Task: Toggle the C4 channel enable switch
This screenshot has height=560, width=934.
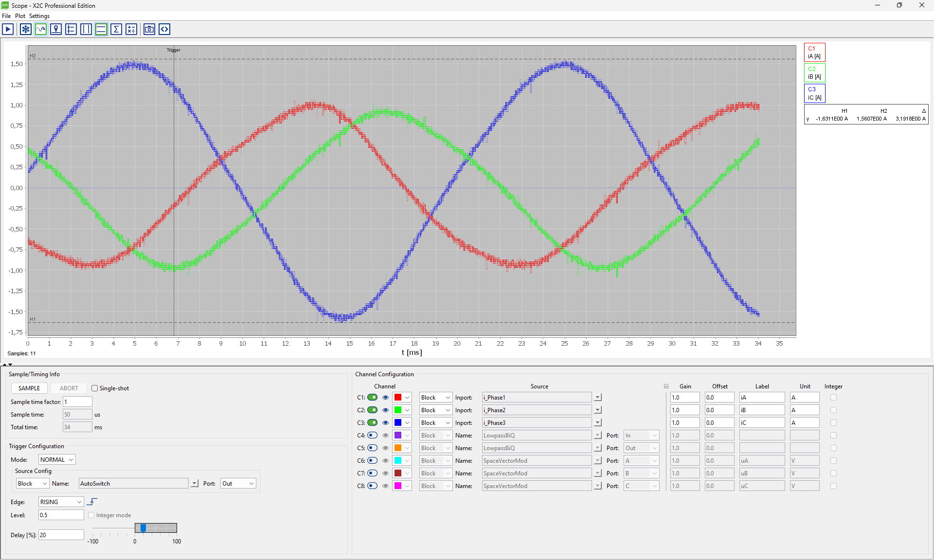Action: point(372,436)
